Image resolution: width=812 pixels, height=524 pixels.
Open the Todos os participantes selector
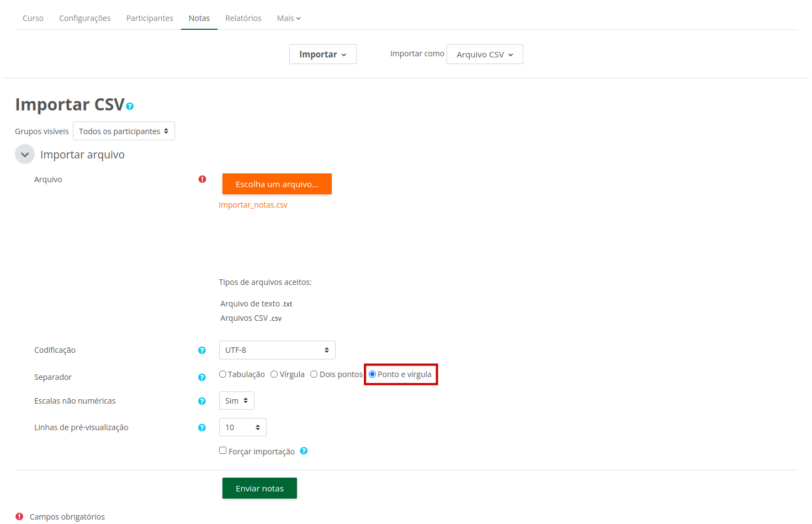[x=124, y=131]
